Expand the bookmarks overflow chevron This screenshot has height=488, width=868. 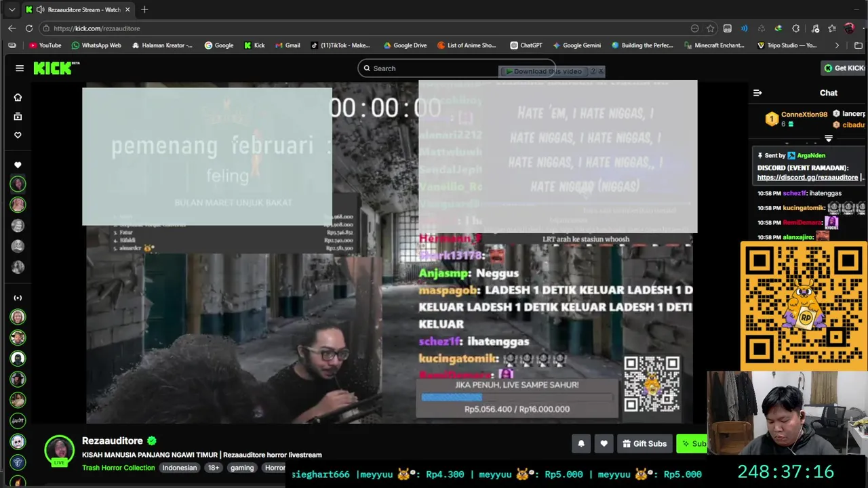pos(837,45)
